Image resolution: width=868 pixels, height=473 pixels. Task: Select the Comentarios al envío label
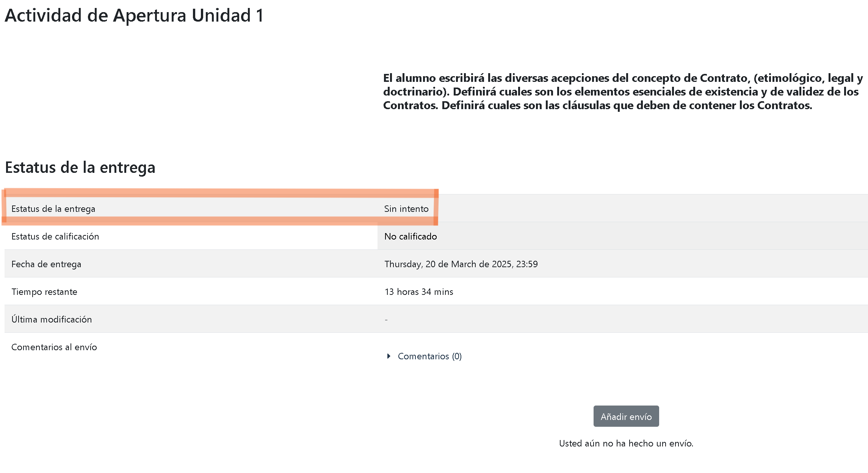tap(54, 347)
